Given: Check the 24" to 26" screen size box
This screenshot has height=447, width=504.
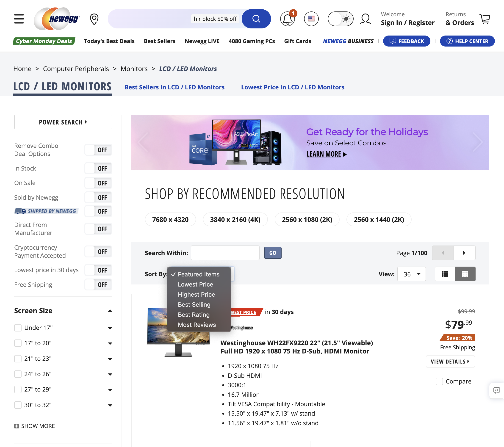Looking at the screenshot, I should coord(17,374).
